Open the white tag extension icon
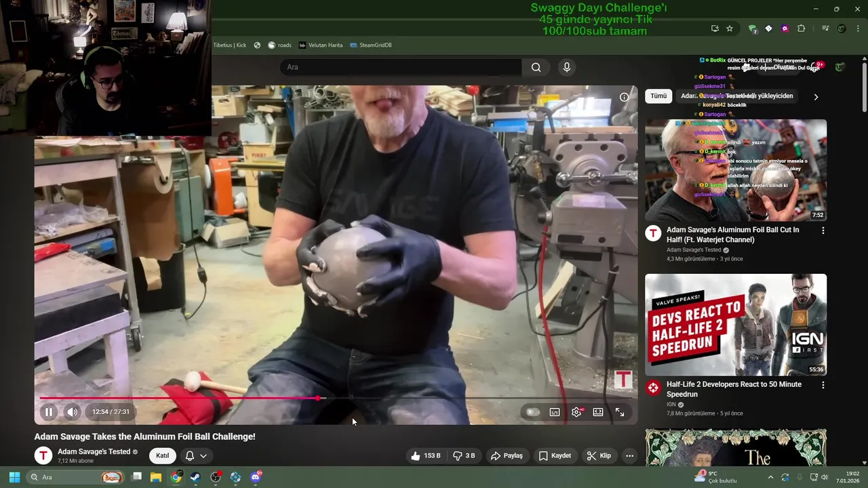The image size is (868, 488). point(768,28)
